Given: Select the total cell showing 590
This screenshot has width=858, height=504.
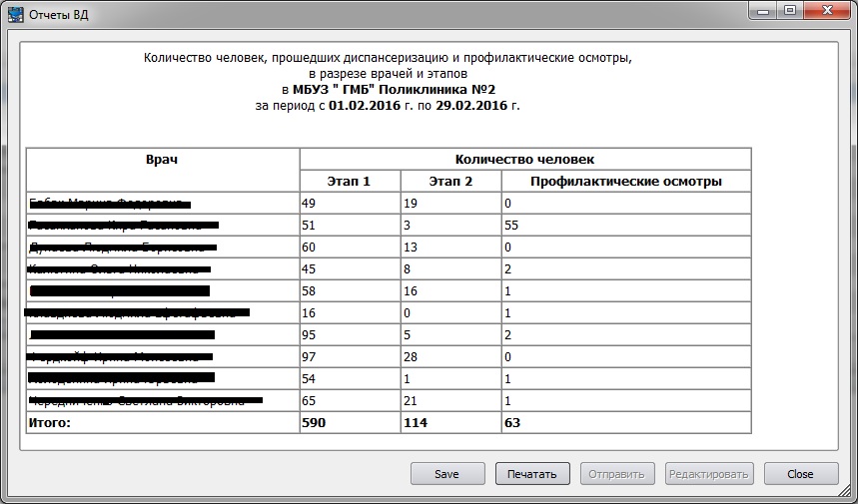Looking at the screenshot, I should [x=316, y=423].
